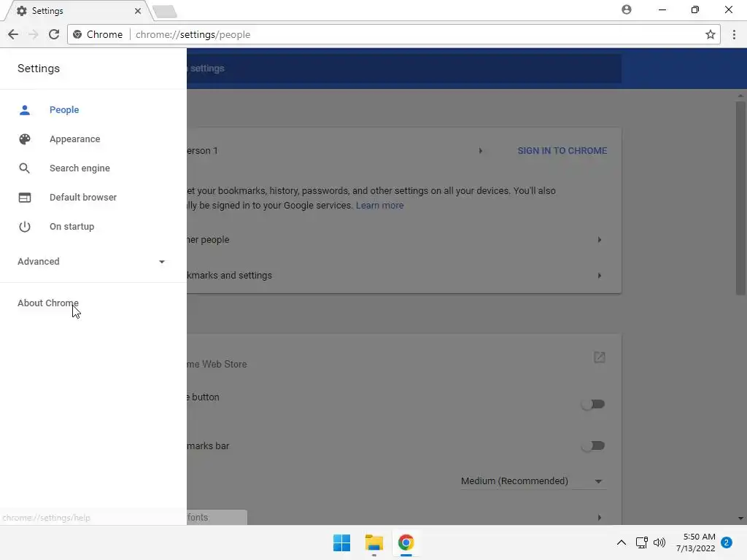Click the Appearance palette icon

point(24,139)
